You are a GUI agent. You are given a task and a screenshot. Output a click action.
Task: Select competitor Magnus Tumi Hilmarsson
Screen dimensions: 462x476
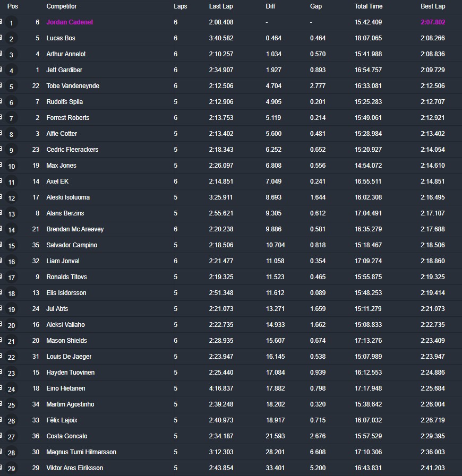tap(81, 452)
